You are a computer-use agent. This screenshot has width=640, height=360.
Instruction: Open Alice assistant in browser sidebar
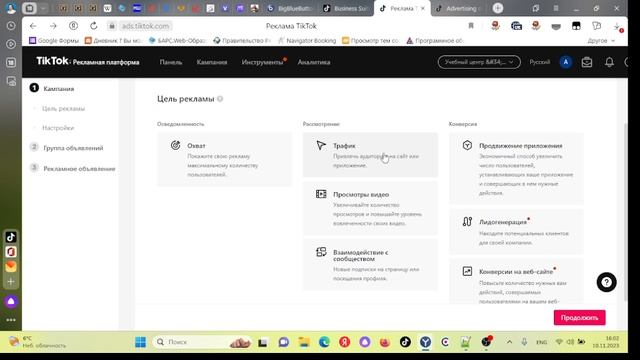point(11,302)
